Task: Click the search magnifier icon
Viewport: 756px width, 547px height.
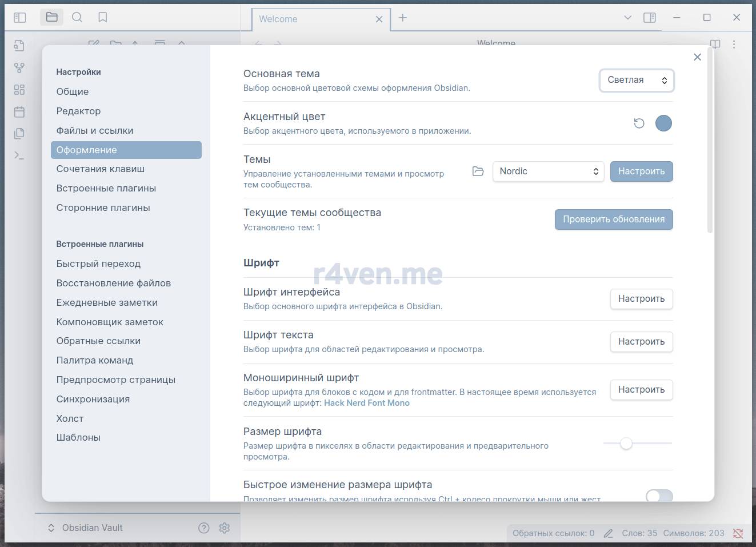Action: 77,17
